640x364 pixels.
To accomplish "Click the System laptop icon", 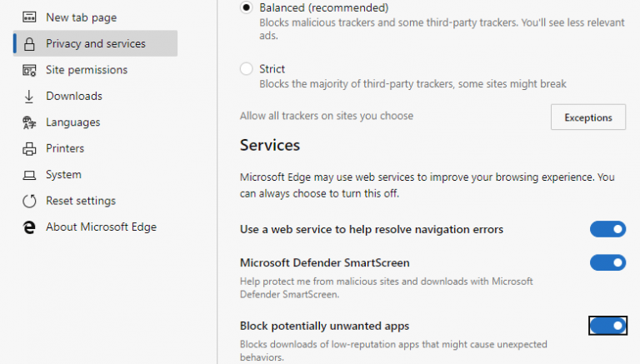I will point(29,175).
